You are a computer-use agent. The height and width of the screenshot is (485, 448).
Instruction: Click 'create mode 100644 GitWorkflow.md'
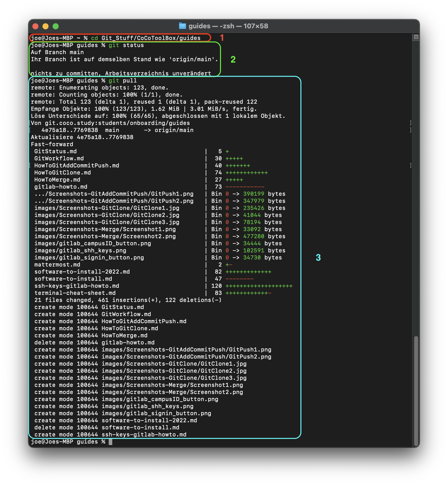[93, 314]
